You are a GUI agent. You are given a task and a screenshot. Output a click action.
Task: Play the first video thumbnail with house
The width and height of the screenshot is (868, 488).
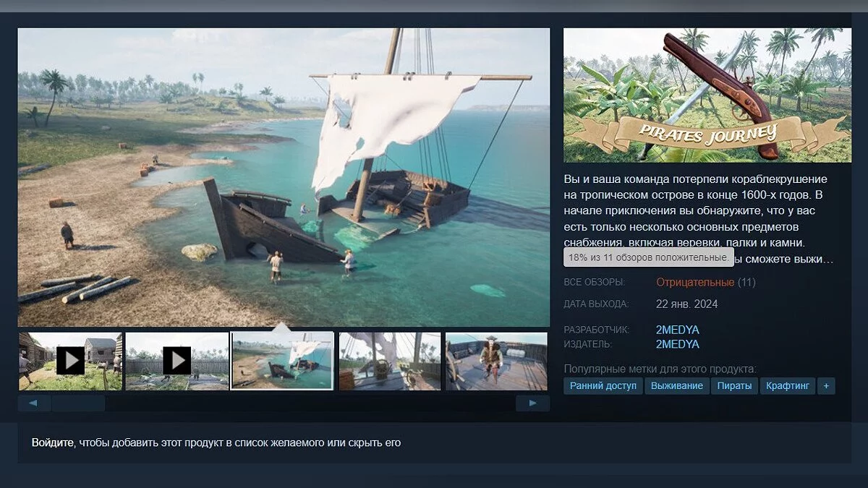71,361
